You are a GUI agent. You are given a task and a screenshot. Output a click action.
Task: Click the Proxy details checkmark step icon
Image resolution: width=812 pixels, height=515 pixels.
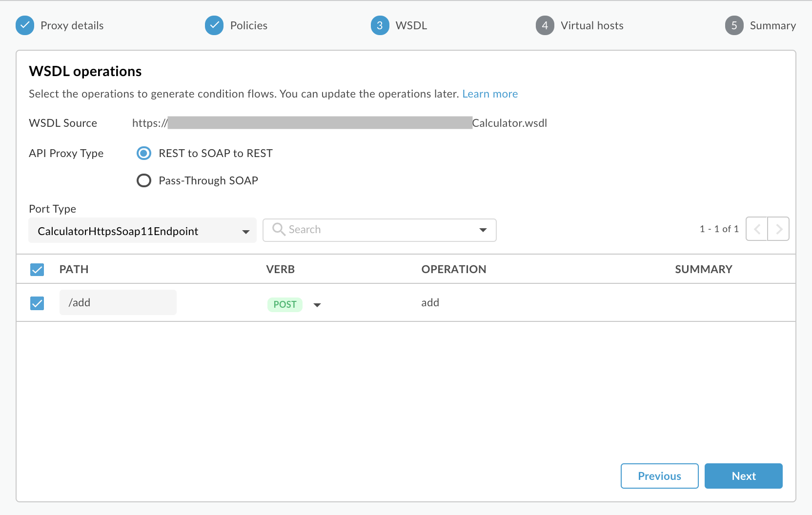click(25, 25)
